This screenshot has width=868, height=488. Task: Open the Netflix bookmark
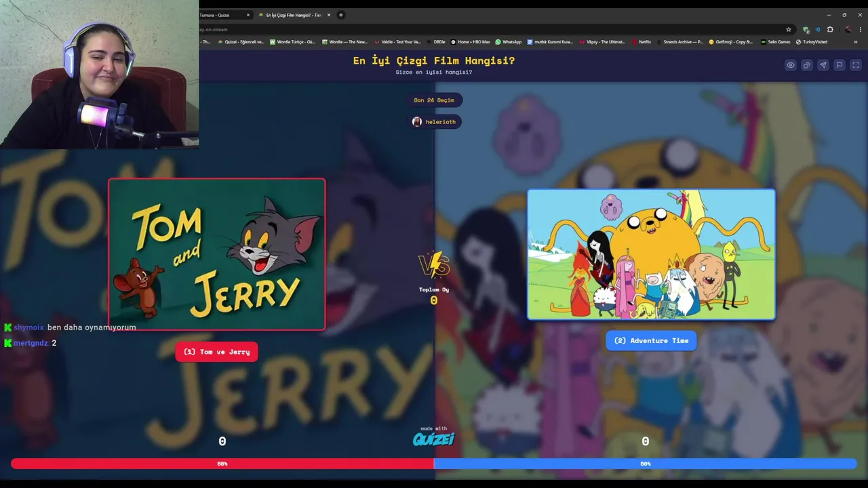[642, 42]
